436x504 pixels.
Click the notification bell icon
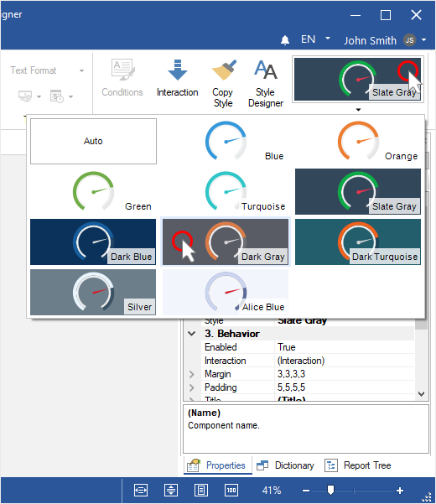pos(285,40)
